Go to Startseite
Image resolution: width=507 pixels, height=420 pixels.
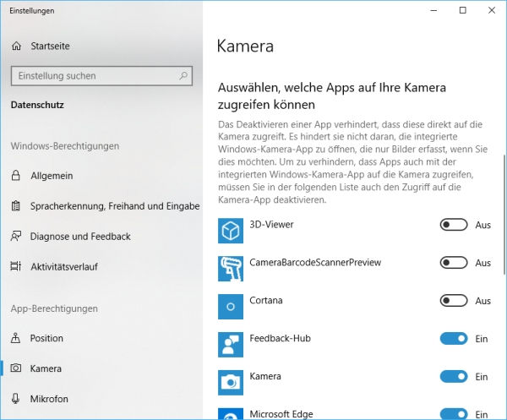(50, 46)
